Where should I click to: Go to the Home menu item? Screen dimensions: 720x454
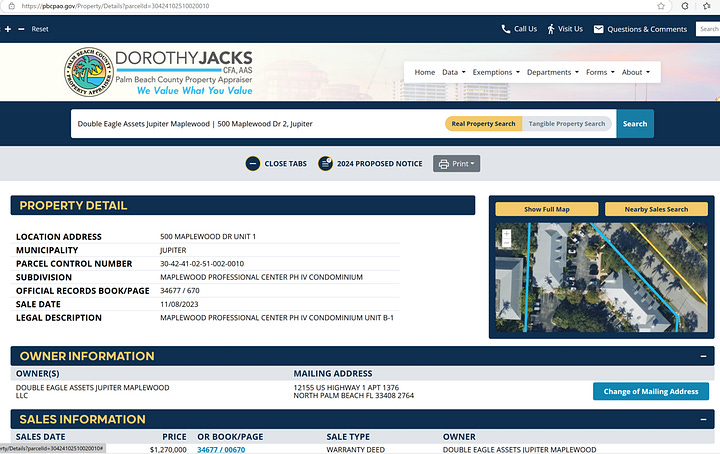[x=424, y=72]
